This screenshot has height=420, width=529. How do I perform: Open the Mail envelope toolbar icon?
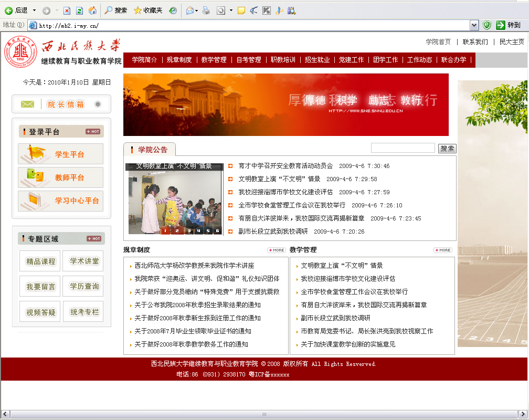(190, 11)
